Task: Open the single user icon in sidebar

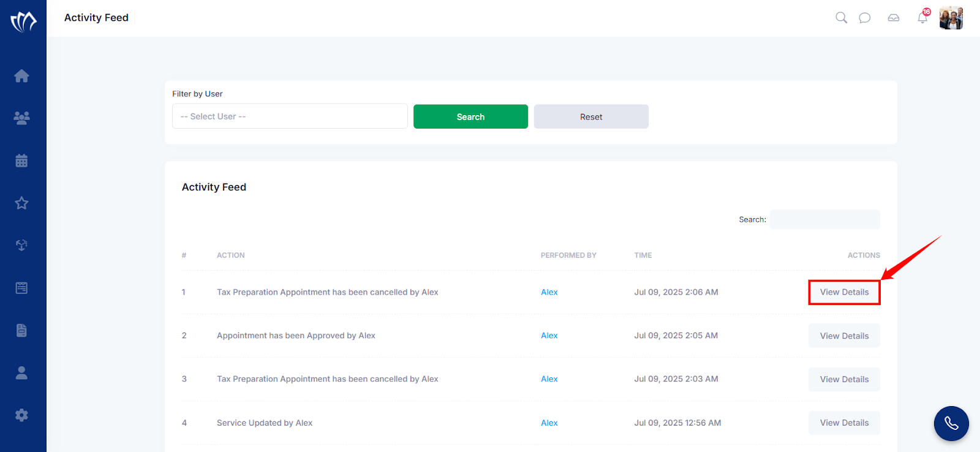Action: click(x=21, y=372)
